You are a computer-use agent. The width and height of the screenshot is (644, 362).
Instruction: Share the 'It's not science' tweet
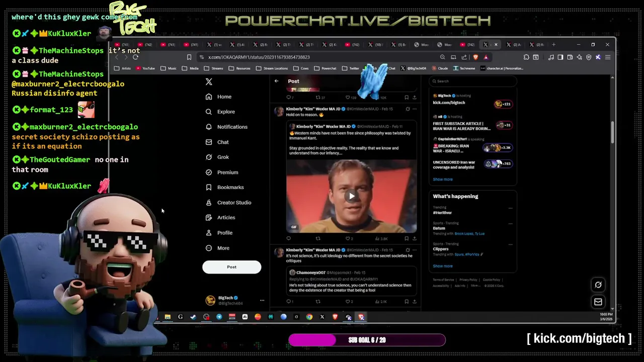(414, 302)
